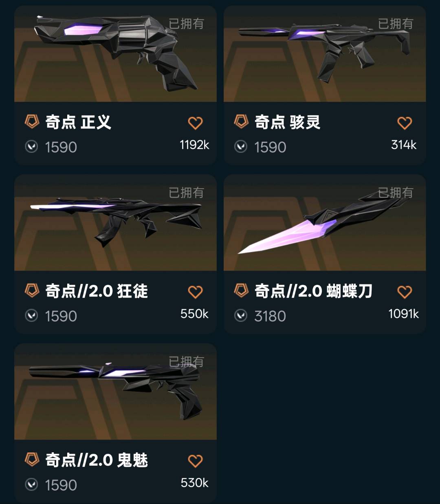Click the 已拥有 label on 鬼魅 card
The width and height of the screenshot is (440, 504).
tap(186, 362)
